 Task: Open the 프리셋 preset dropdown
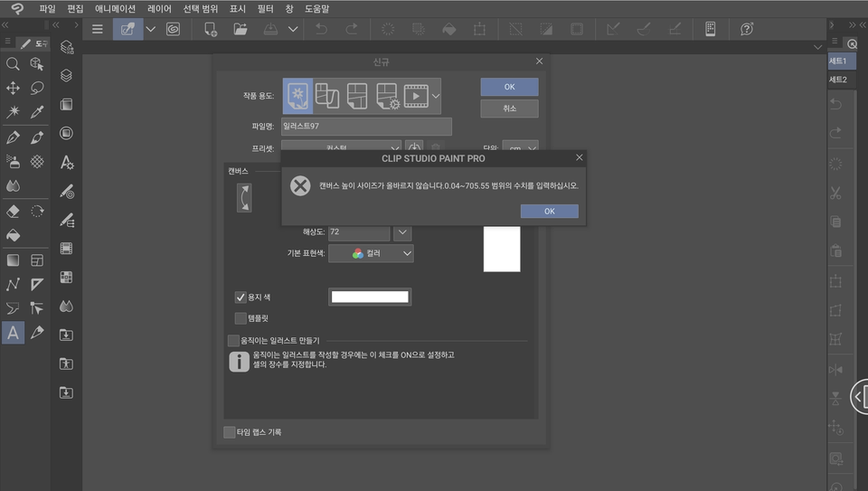[x=341, y=147]
